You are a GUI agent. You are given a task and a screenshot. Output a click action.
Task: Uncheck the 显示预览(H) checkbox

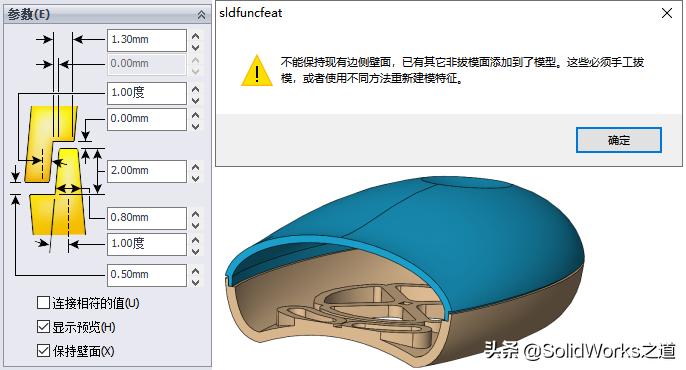tap(43, 327)
